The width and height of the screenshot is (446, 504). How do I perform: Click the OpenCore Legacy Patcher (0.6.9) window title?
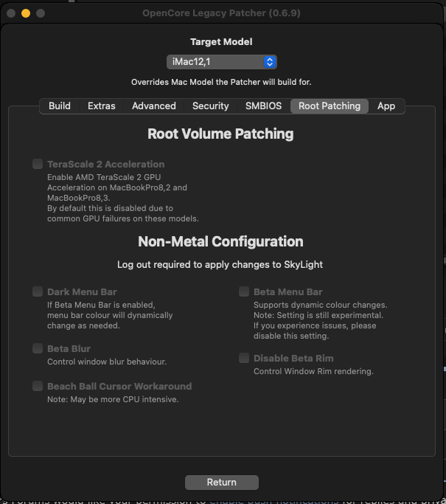pyautogui.click(x=222, y=13)
